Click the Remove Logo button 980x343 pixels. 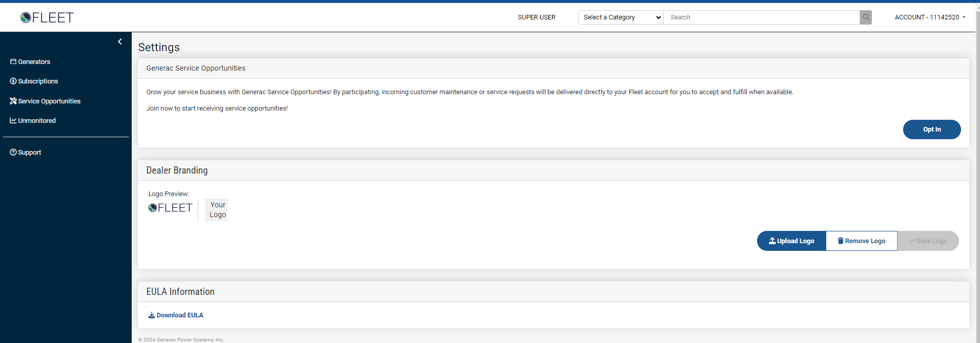[862, 241]
